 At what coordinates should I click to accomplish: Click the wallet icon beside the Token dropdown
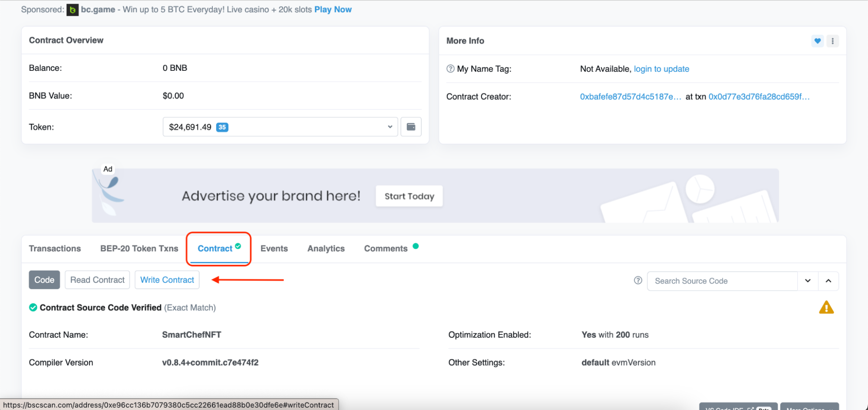tap(411, 127)
